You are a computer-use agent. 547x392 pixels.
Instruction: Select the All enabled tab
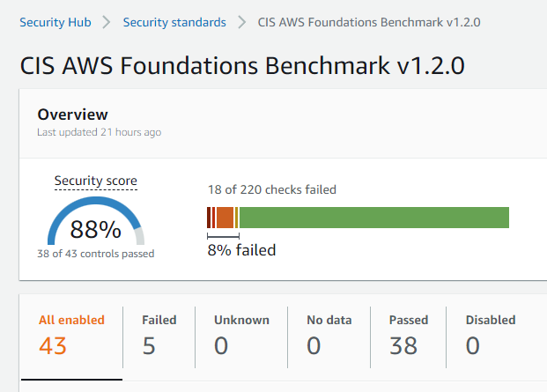(71, 337)
